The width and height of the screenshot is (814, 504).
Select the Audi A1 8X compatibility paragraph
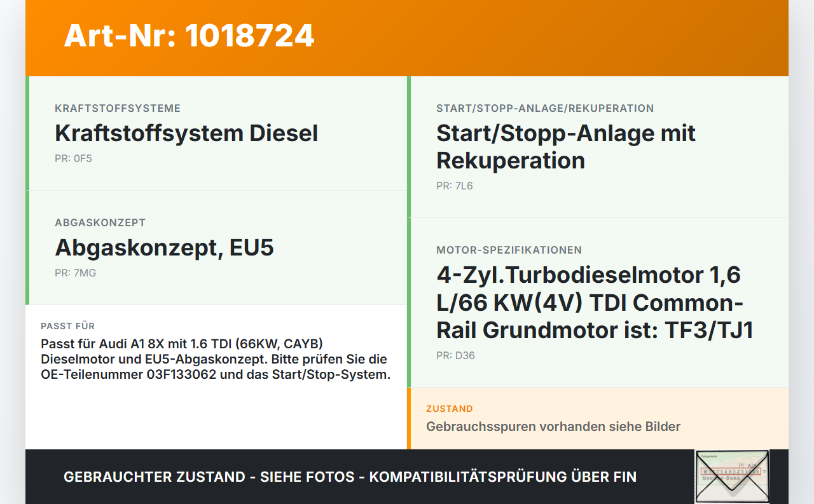(x=216, y=359)
